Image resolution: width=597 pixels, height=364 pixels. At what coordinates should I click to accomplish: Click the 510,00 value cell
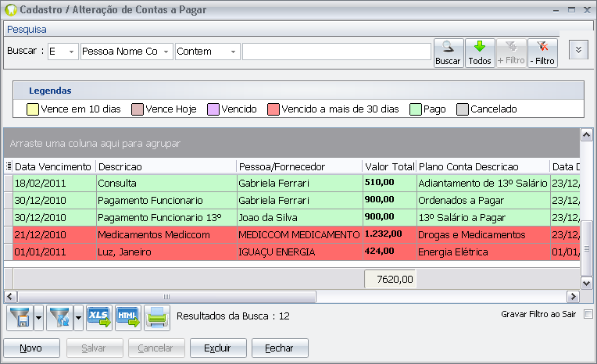[389, 183]
